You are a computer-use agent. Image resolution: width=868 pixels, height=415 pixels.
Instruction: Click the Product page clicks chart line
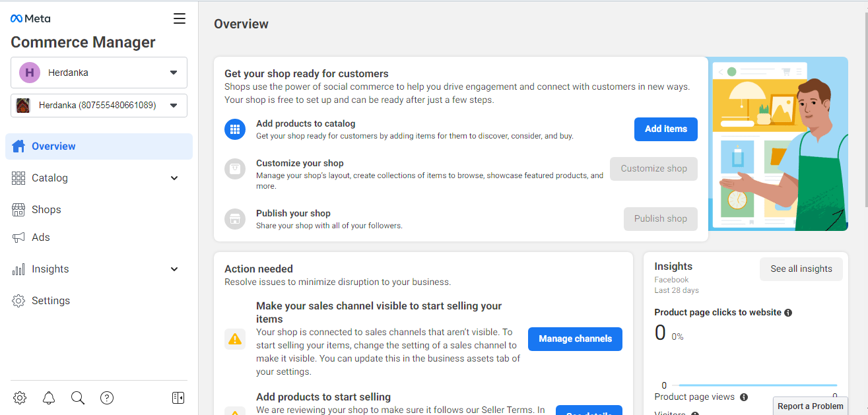758,385
